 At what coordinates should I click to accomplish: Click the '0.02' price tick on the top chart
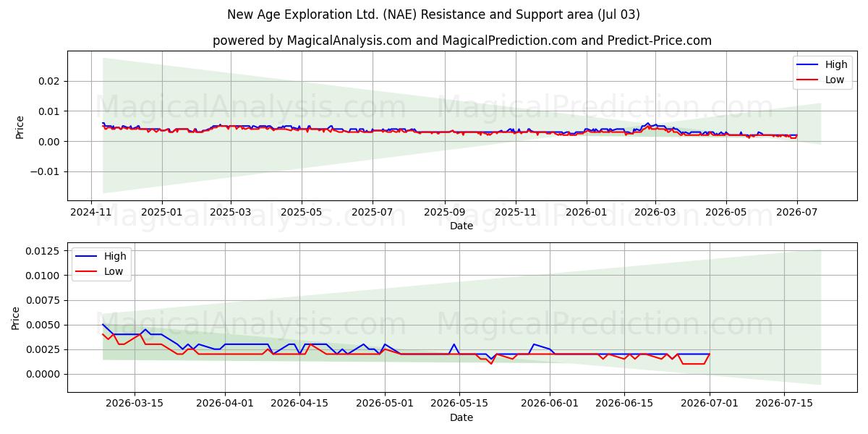(50, 81)
